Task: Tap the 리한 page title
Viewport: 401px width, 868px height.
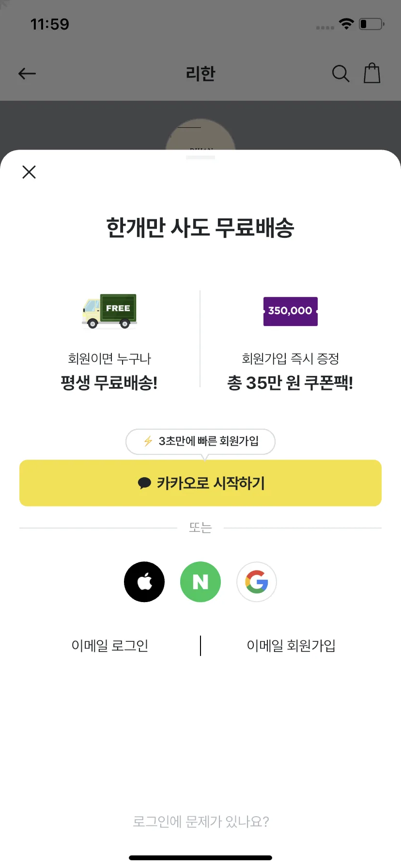Action: pos(200,74)
